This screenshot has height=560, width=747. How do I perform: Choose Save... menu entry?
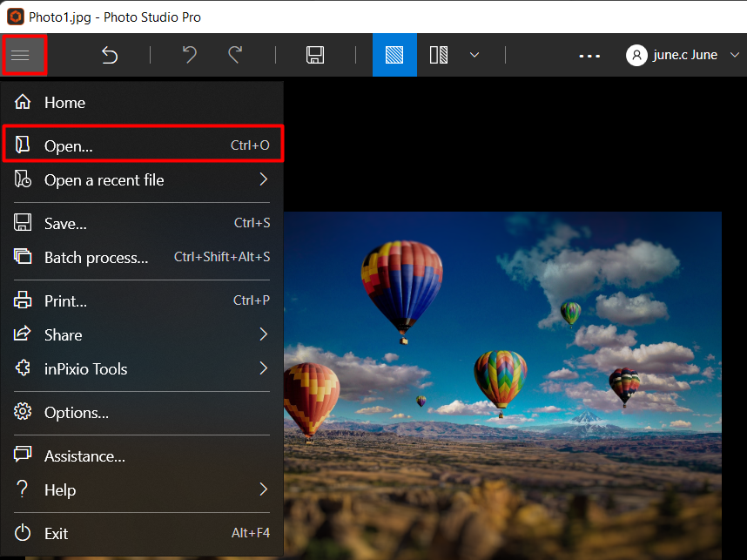(143, 223)
